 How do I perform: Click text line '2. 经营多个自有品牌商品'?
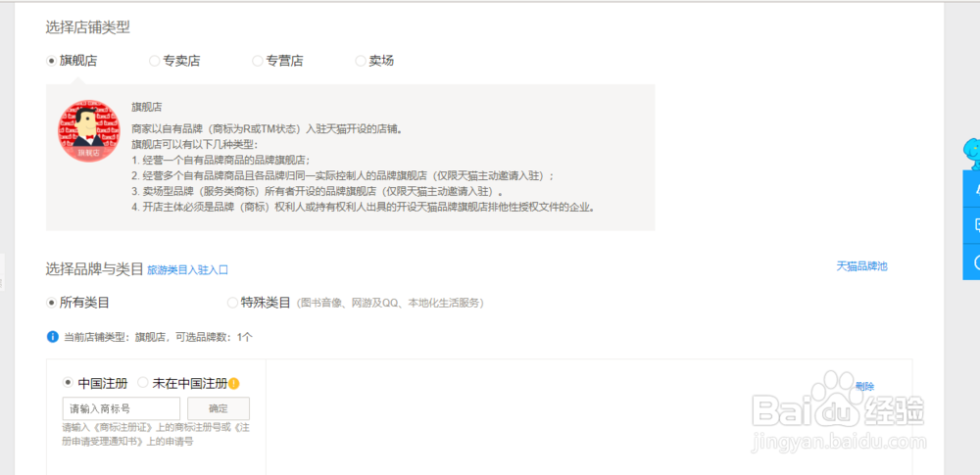(342, 175)
